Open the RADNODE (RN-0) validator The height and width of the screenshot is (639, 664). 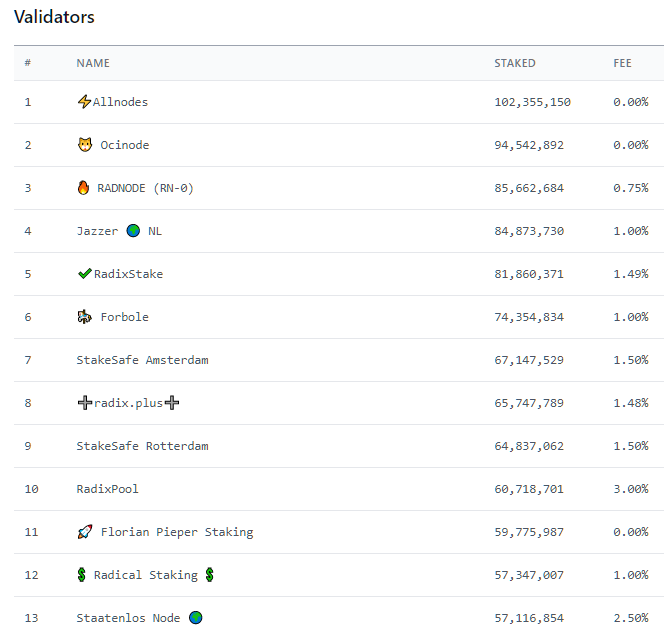click(x=145, y=188)
